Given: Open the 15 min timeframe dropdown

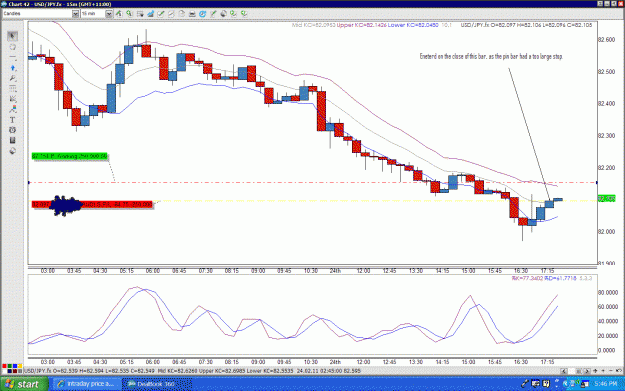Looking at the screenshot, I should click(109, 14).
